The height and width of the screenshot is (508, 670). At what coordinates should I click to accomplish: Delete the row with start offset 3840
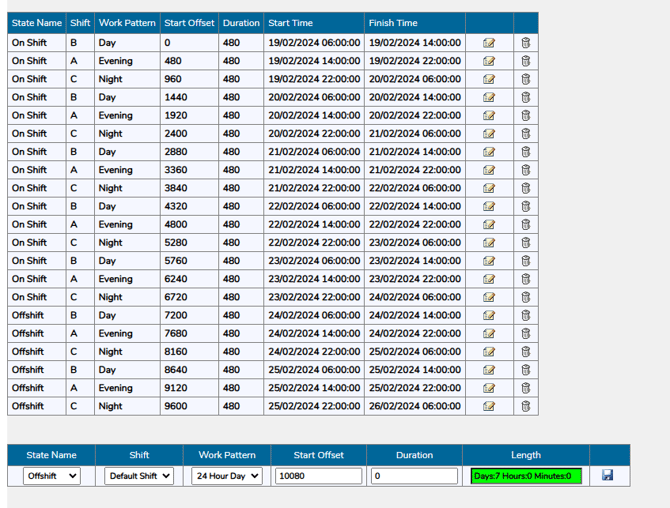(526, 188)
